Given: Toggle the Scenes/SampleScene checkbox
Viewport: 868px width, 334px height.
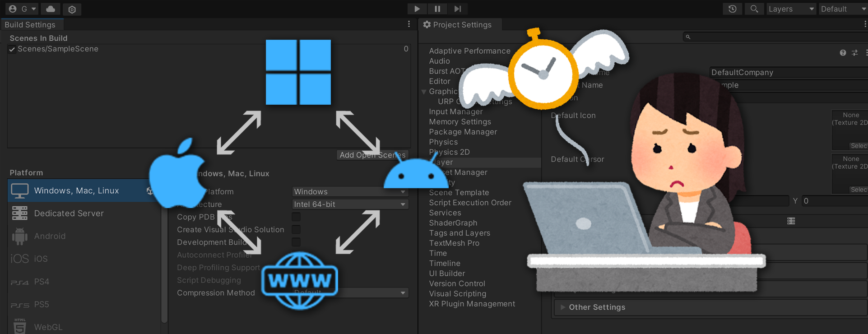Looking at the screenshot, I should pos(12,49).
